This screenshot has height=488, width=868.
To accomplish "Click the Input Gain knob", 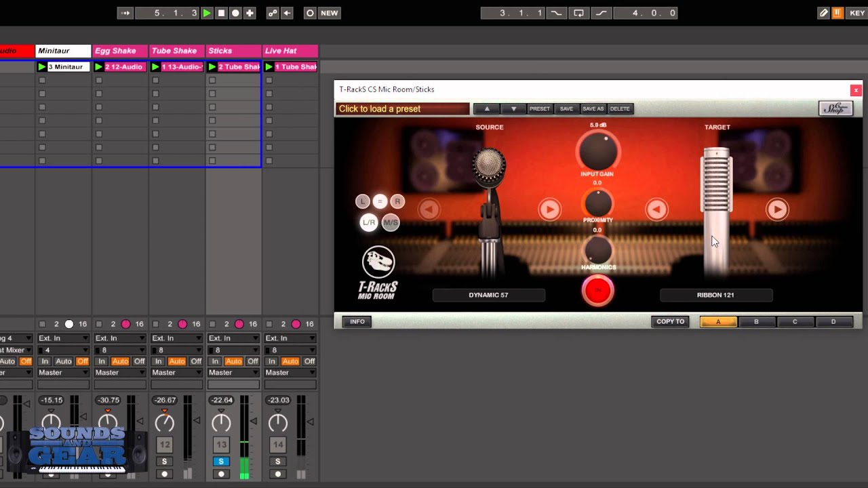I will pyautogui.click(x=597, y=150).
